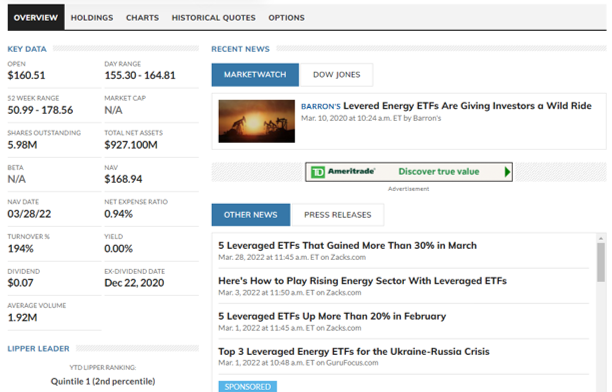Click the Shares Outstanding value 5.98M
This screenshot has height=392, width=612.
coord(22,145)
